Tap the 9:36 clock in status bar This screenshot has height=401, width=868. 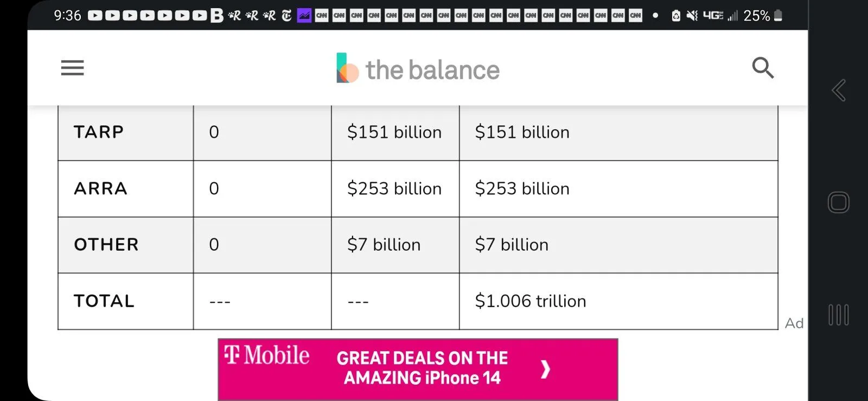(67, 16)
